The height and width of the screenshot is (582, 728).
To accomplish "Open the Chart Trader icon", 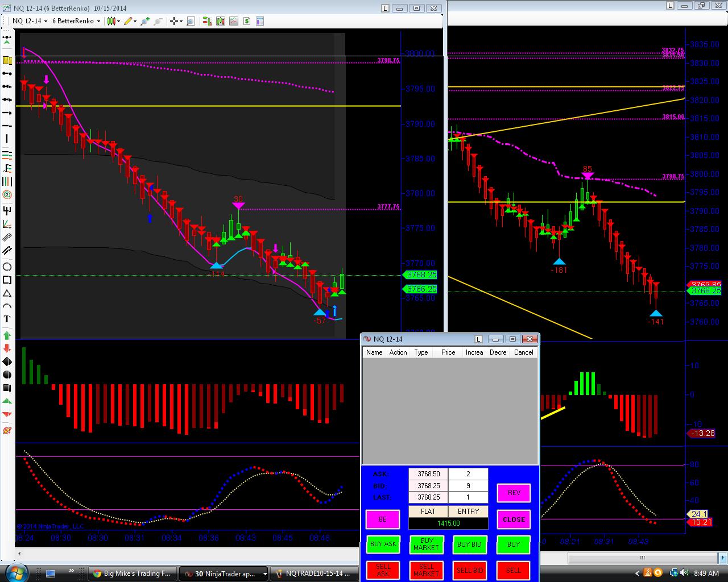I will click(206, 21).
